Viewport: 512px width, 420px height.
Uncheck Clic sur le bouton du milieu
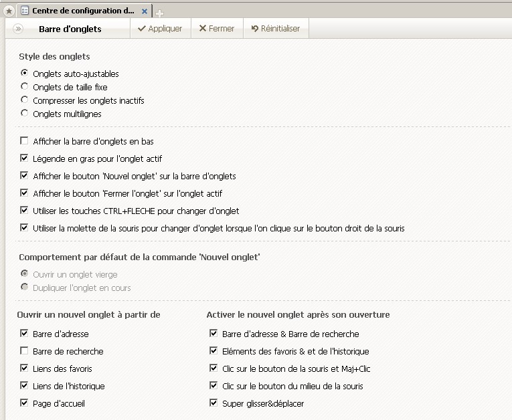[x=214, y=385]
